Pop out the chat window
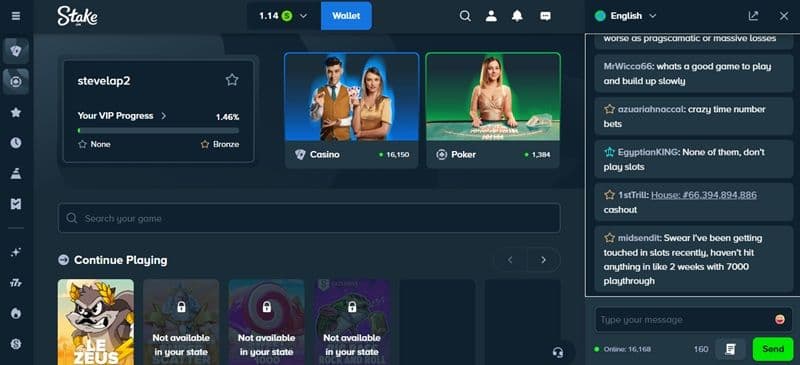Viewport: 800px width, 365px height. click(753, 16)
